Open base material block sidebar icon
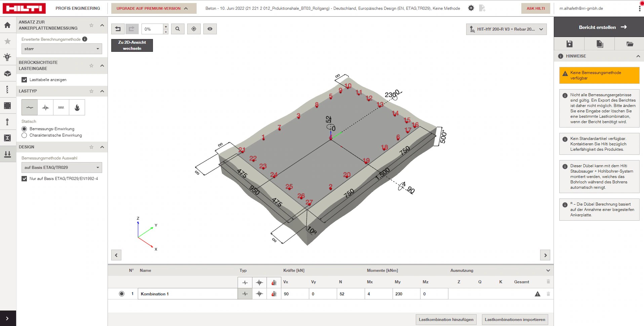This screenshot has height=326, width=644. pyautogui.click(x=7, y=73)
